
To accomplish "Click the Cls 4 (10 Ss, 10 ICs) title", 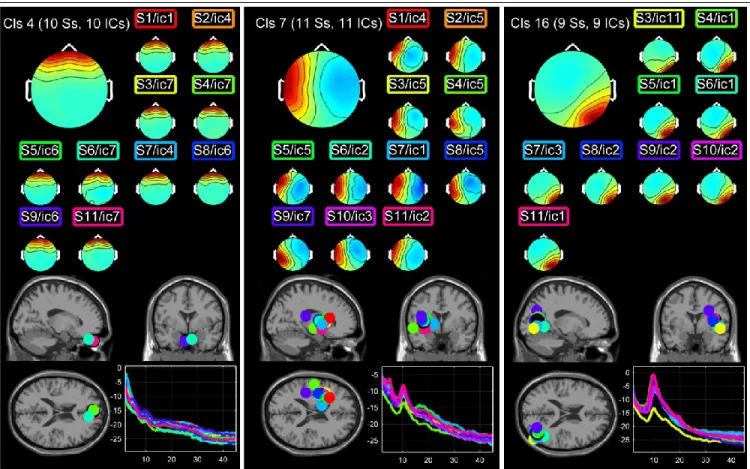I will coord(66,23).
